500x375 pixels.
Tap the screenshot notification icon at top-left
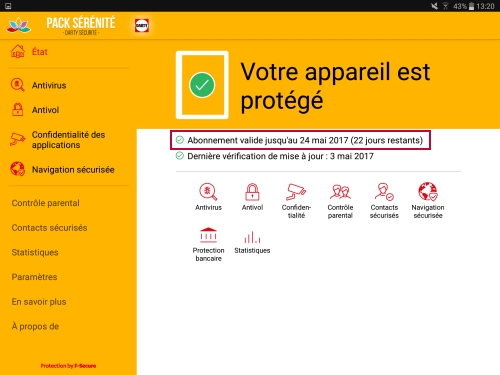click(x=8, y=6)
